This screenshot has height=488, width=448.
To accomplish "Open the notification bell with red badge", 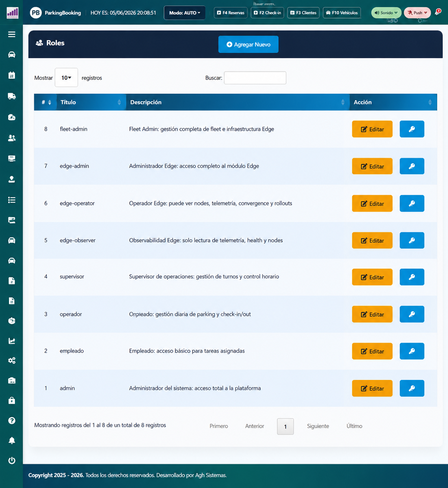I will tap(438, 12).
